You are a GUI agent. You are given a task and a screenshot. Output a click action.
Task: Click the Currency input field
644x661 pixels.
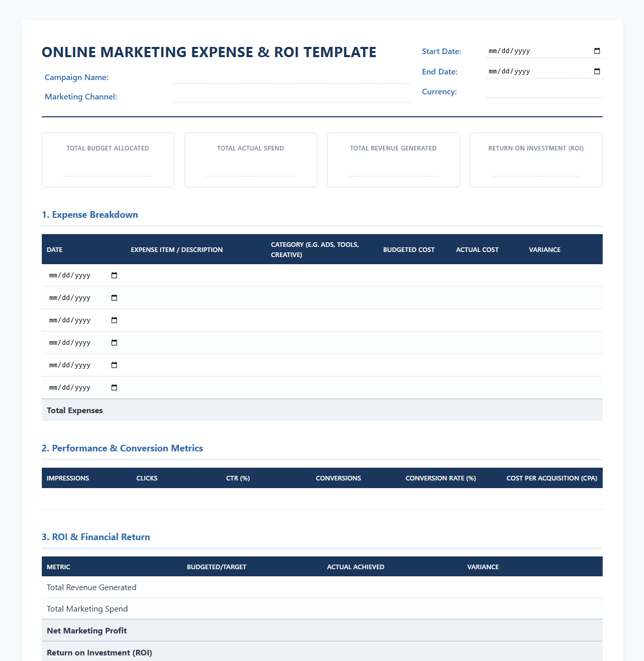pyautogui.click(x=545, y=91)
